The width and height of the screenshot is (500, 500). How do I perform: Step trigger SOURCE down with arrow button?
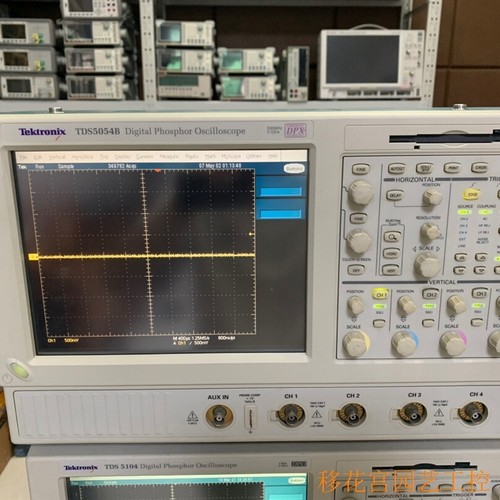pyautogui.click(x=460, y=270)
